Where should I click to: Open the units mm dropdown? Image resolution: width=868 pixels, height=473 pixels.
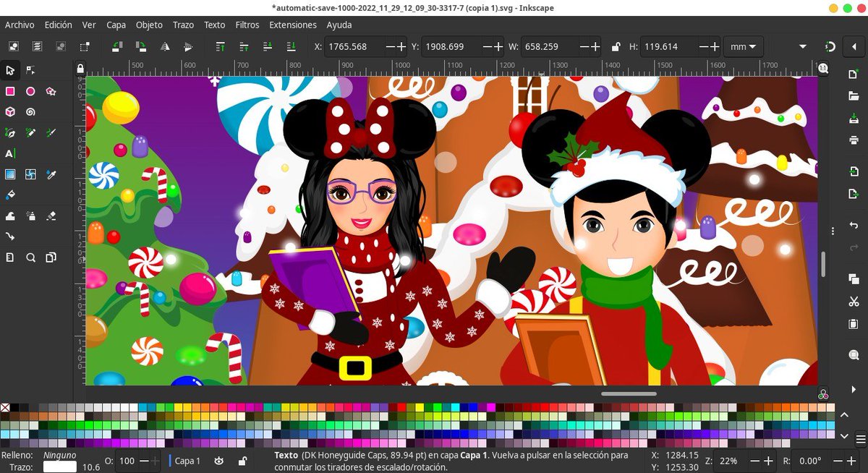(x=744, y=46)
